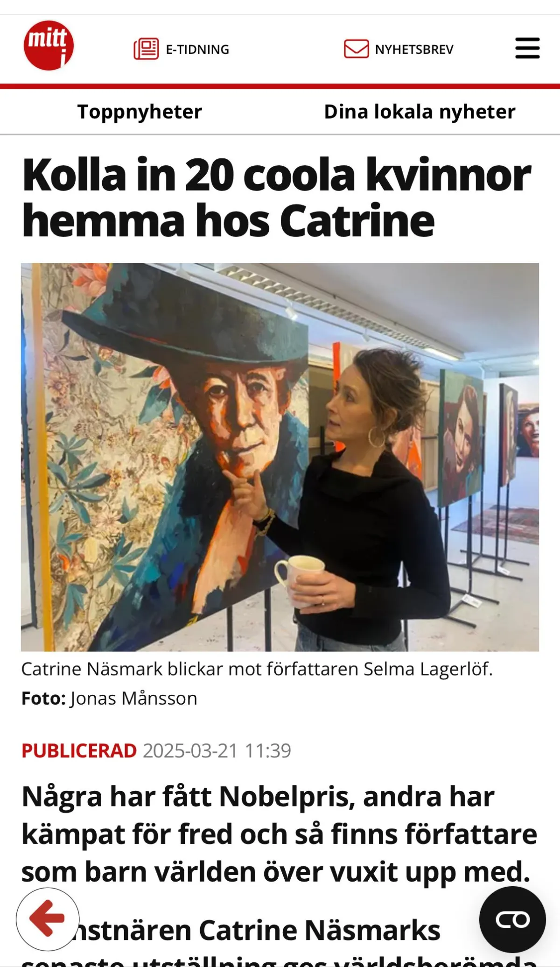Image resolution: width=560 pixels, height=967 pixels.
Task: Click the Nyhetsbrev envelope icon
Action: click(x=357, y=49)
